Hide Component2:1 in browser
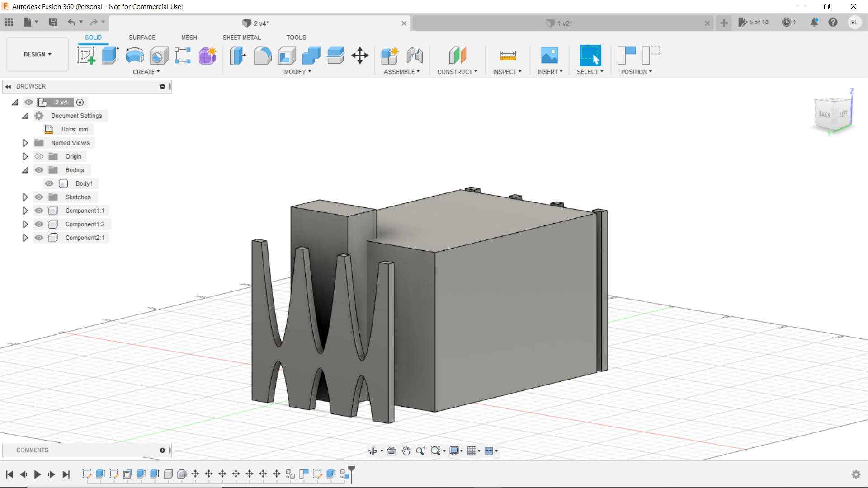The image size is (868, 488). (40, 238)
